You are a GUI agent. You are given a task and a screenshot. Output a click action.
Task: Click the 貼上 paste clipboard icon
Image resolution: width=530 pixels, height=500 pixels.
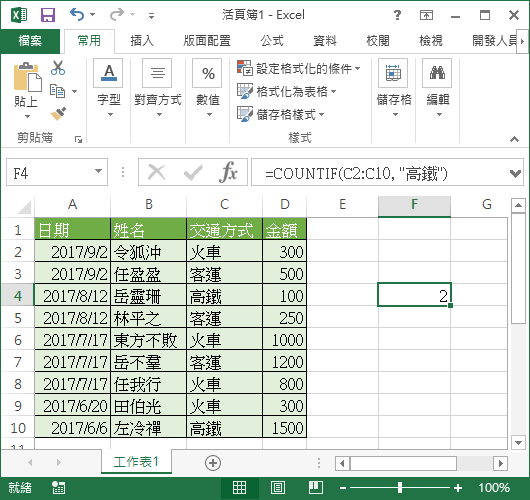[27, 77]
